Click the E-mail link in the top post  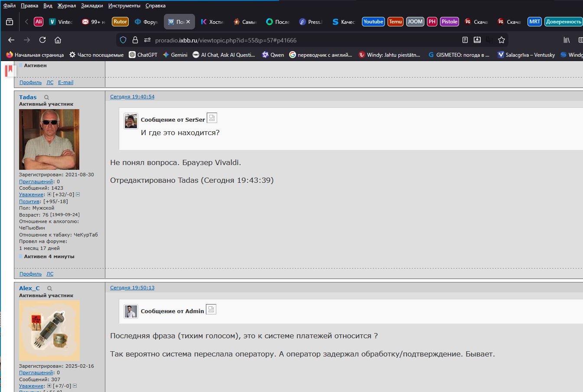pyautogui.click(x=65, y=82)
